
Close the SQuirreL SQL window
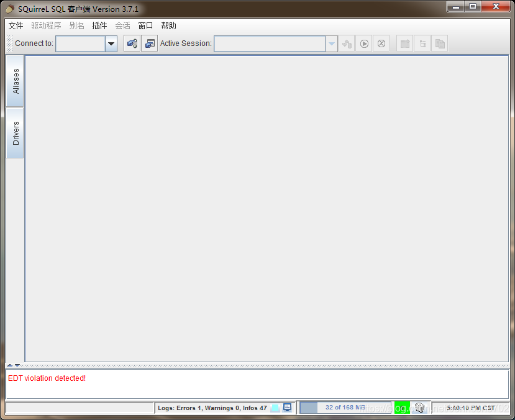496,7
